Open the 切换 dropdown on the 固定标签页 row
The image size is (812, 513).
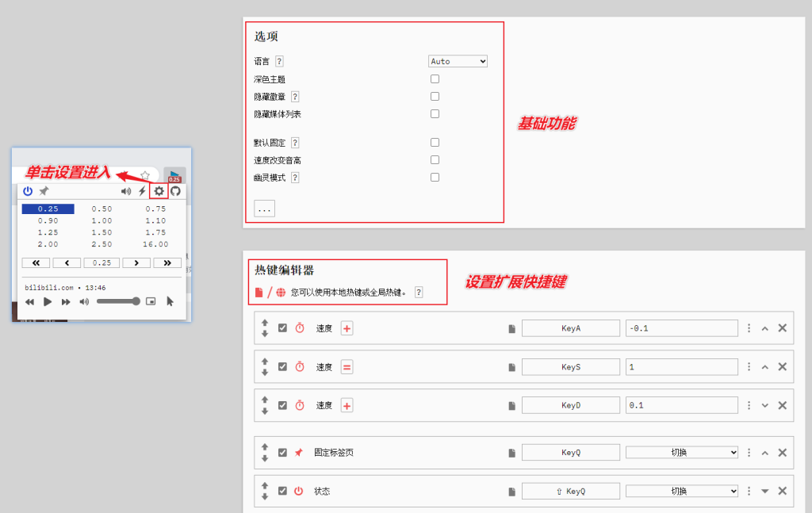(x=681, y=453)
